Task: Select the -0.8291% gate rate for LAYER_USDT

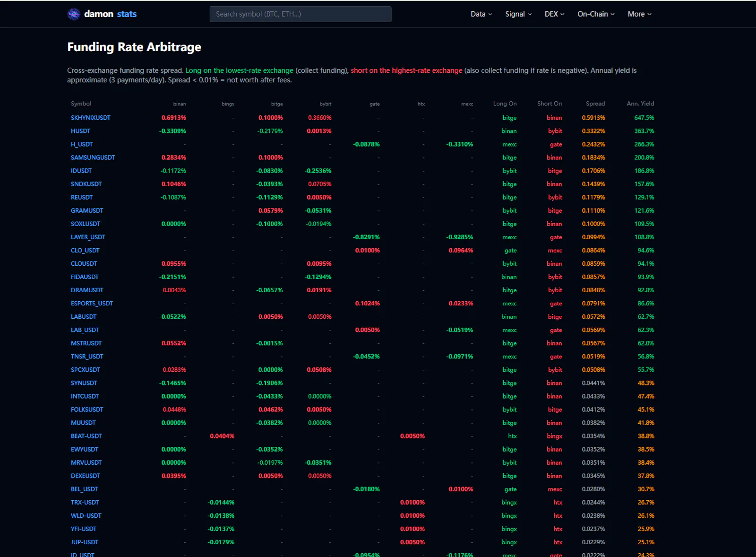Action: (367, 237)
